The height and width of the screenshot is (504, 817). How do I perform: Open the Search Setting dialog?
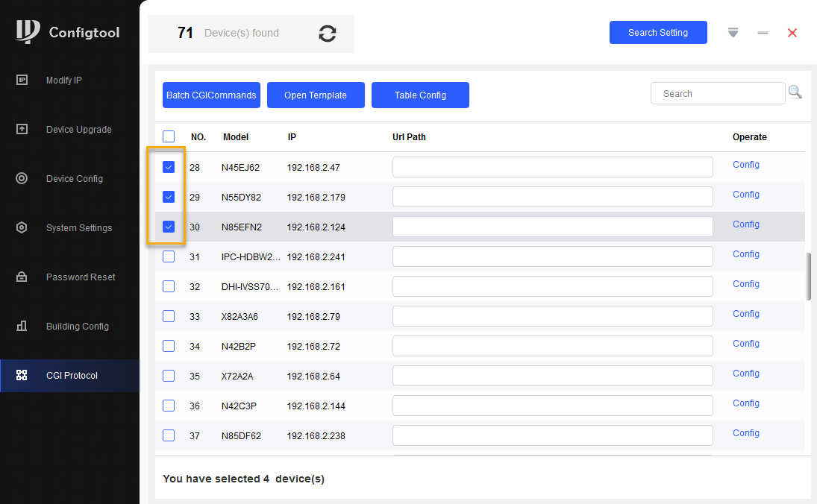[658, 33]
